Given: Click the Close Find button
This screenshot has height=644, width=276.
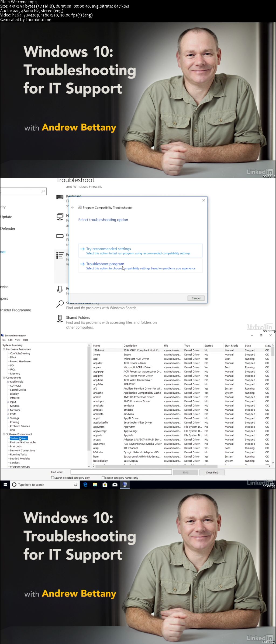Looking at the screenshot, I should (212, 472).
